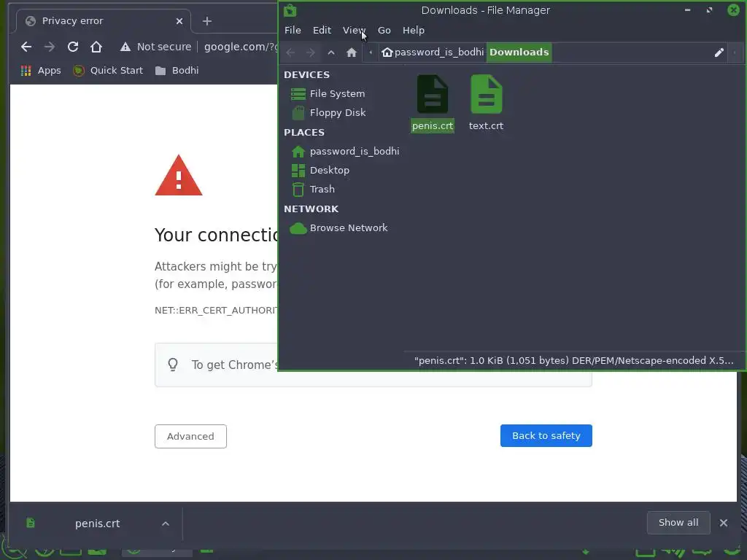This screenshot has width=747, height=560.
Task: Click Show all downloads button
Action: tap(678, 523)
